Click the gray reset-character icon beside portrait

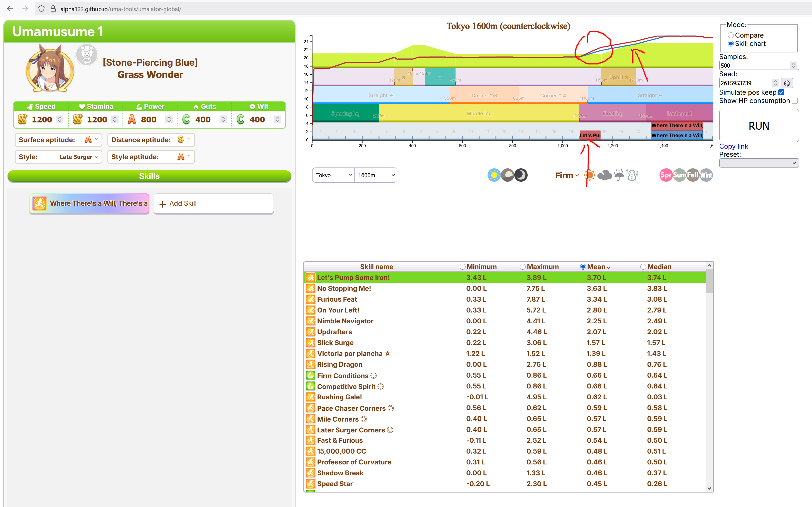pyautogui.click(x=87, y=54)
